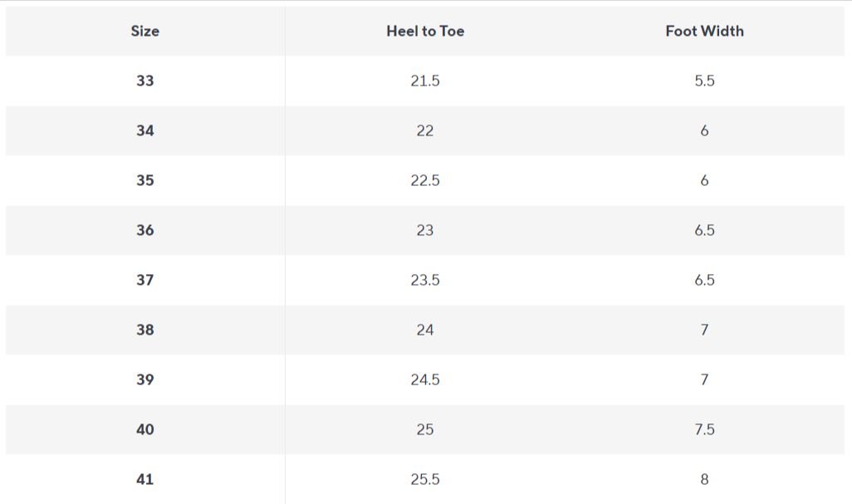Click the 5.5 foot width value
852x504 pixels.
click(x=704, y=81)
